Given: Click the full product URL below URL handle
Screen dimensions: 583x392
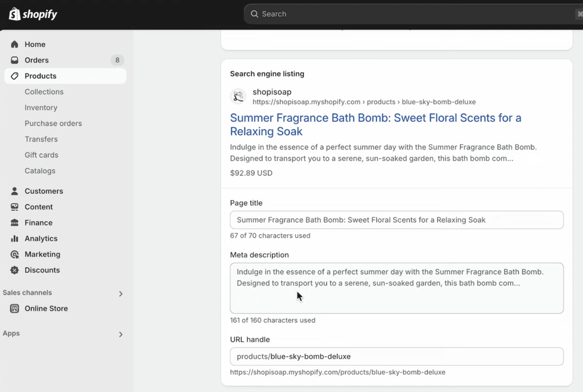Looking at the screenshot, I should pos(338,372).
